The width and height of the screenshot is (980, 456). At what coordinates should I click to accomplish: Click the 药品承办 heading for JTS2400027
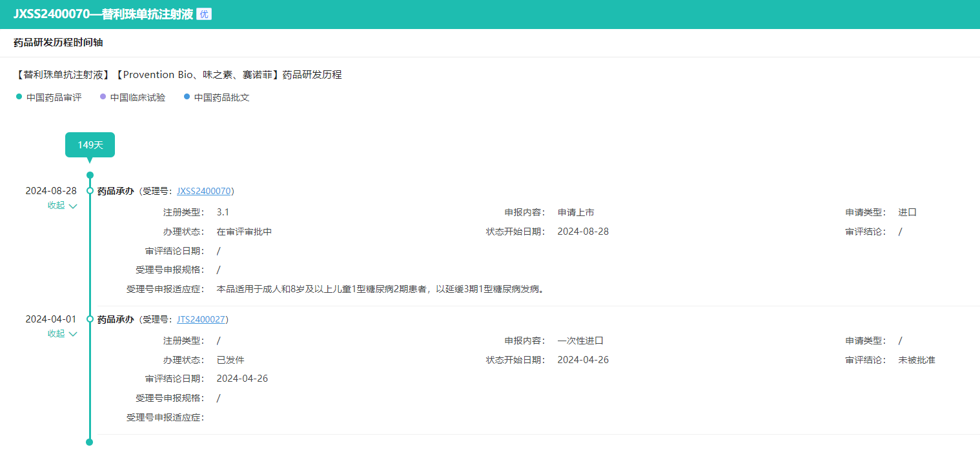point(116,319)
